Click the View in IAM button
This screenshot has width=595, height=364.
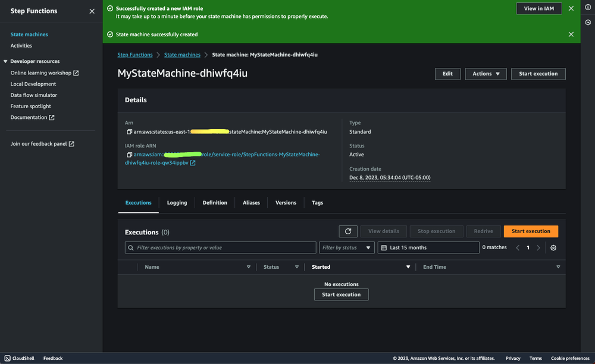[539, 8]
